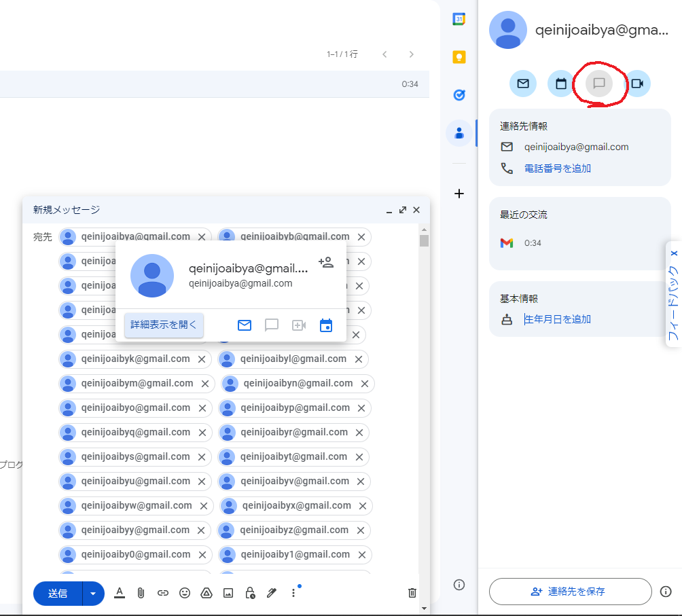This screenshot has width=682, height=616.
Task: Click the attach files paperclip icon
Action: 141,593
